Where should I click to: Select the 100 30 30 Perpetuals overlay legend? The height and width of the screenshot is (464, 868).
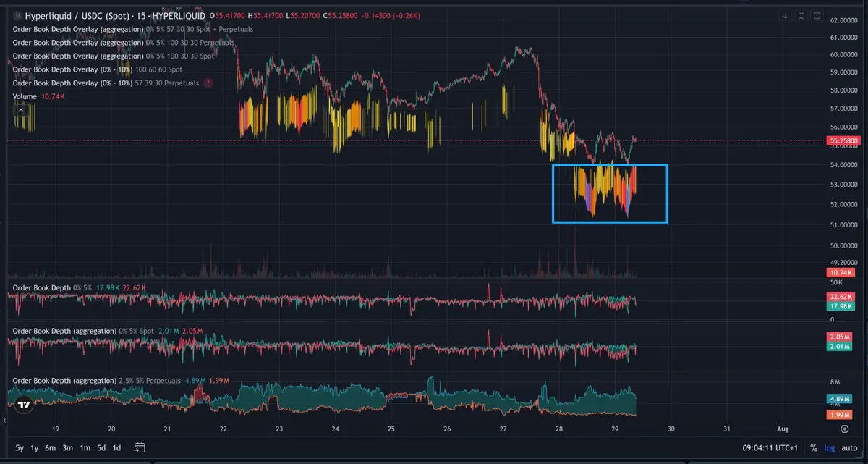point(124,43)
